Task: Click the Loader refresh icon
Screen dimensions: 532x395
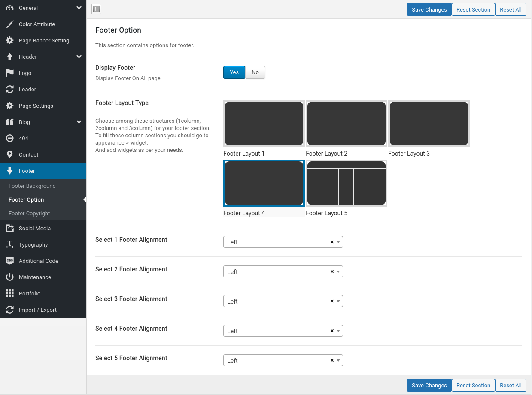Action: tap(9, 89)
